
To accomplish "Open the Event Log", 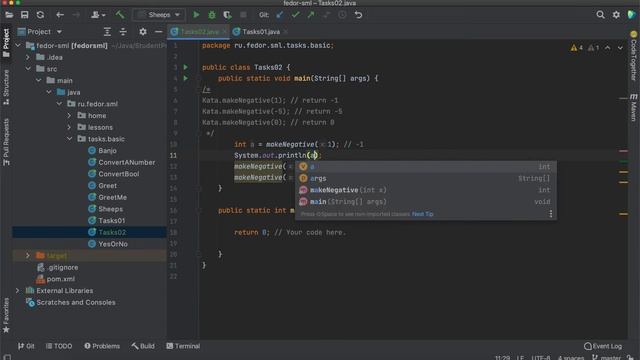I will point(603,346).
